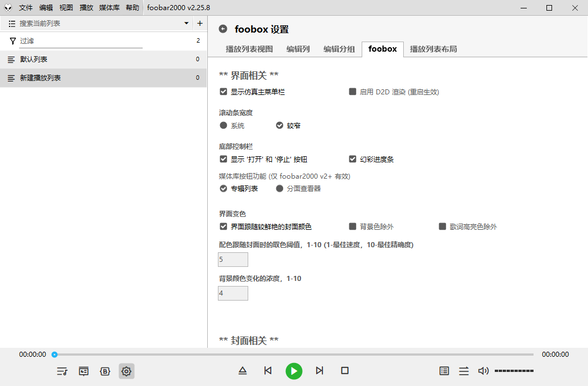This screenshot has width=588, height=386.
Task: Click the foobar2000 alien logo icon
Action: 8,7
